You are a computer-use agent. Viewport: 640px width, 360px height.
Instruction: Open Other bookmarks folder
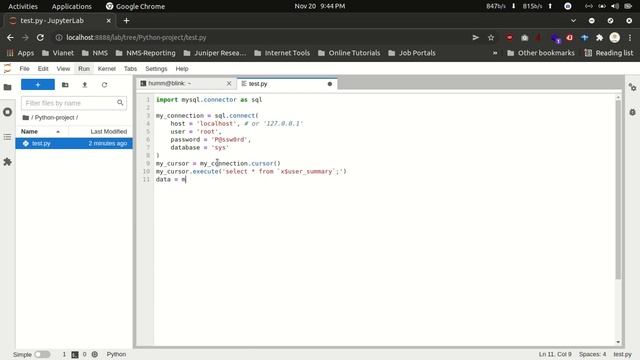[541, 53]
